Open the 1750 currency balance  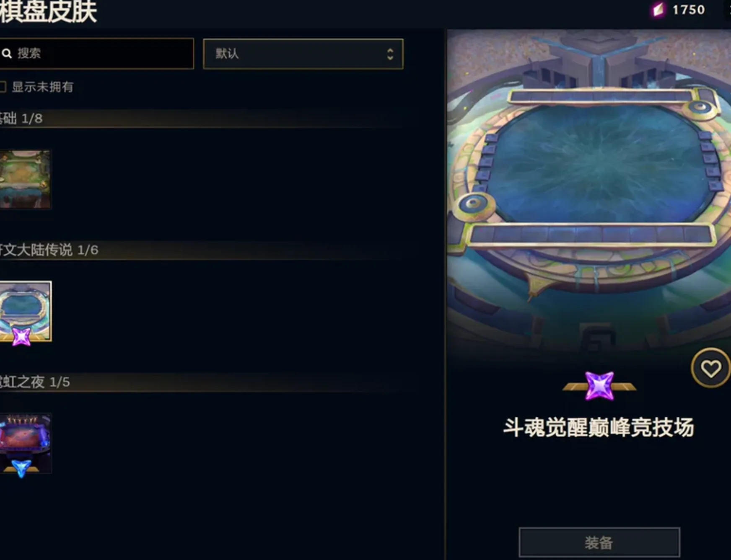tap(688, 10)
